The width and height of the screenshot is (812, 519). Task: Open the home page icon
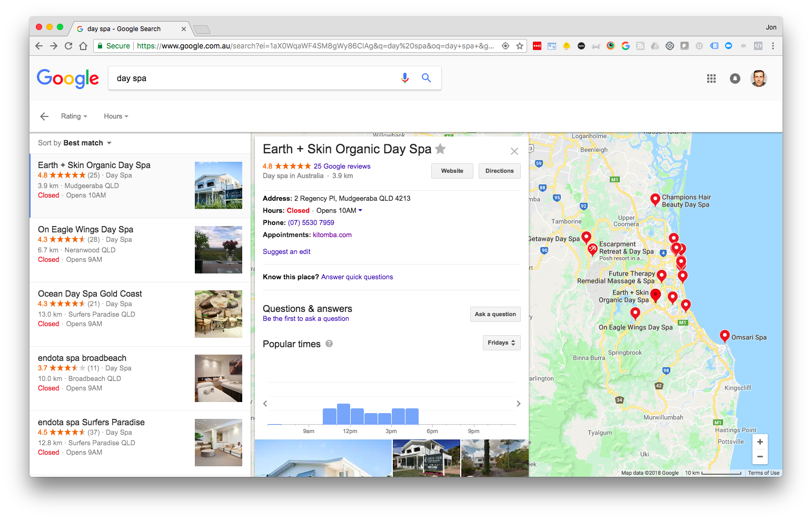[x=83, y=46]
